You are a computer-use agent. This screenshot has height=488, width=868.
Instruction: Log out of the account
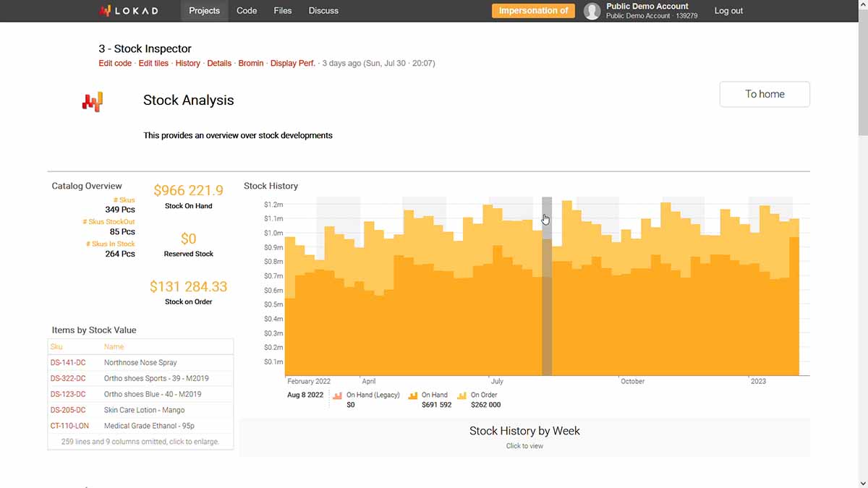[x=728, y=11]
